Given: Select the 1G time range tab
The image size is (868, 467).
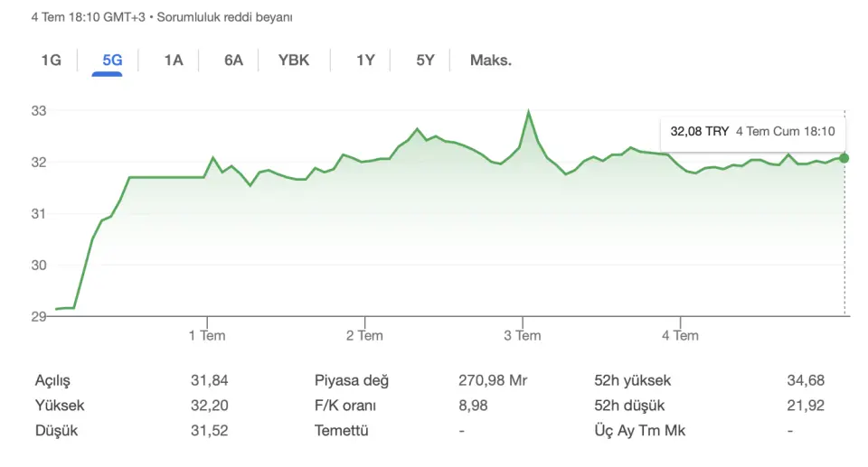Looking at the screenshot, I should (51, 60).
